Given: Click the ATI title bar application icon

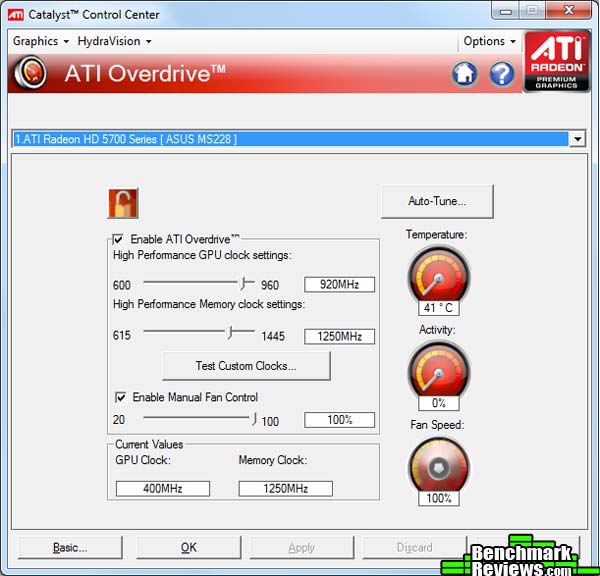Looking at the screenshot, I should point(16,15).
